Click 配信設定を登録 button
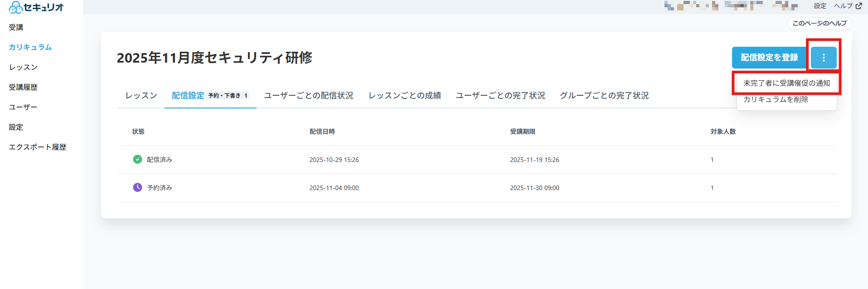868x289 pixels. 769,58
